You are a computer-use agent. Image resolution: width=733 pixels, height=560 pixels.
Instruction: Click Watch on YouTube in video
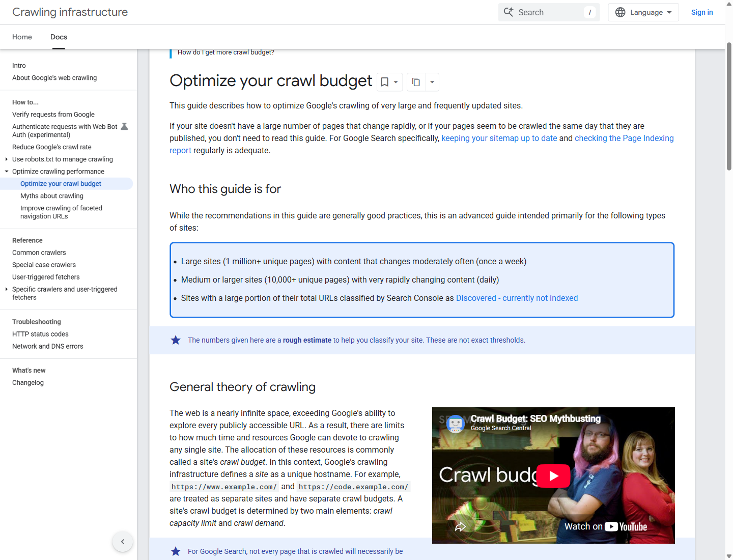pyautogui.click(x=606, y=526)
